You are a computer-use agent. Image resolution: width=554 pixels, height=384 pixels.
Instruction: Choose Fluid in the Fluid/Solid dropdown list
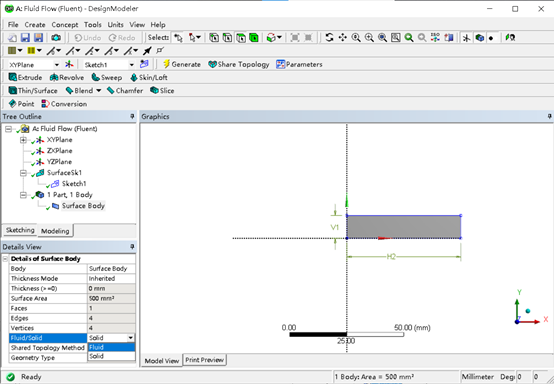tap(111, 347)
